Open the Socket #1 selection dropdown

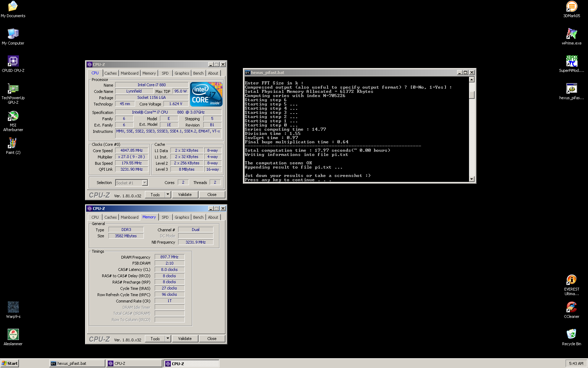pyautogui.click(x=132, y=183)
